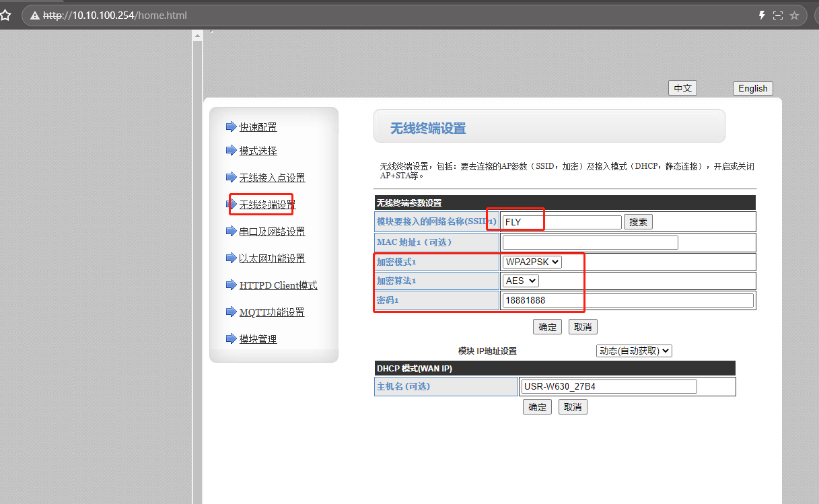Click the lightning bolt icon in address bar
Image resolution: width=819 pixels, height=504 pixels.
[762, 15]
